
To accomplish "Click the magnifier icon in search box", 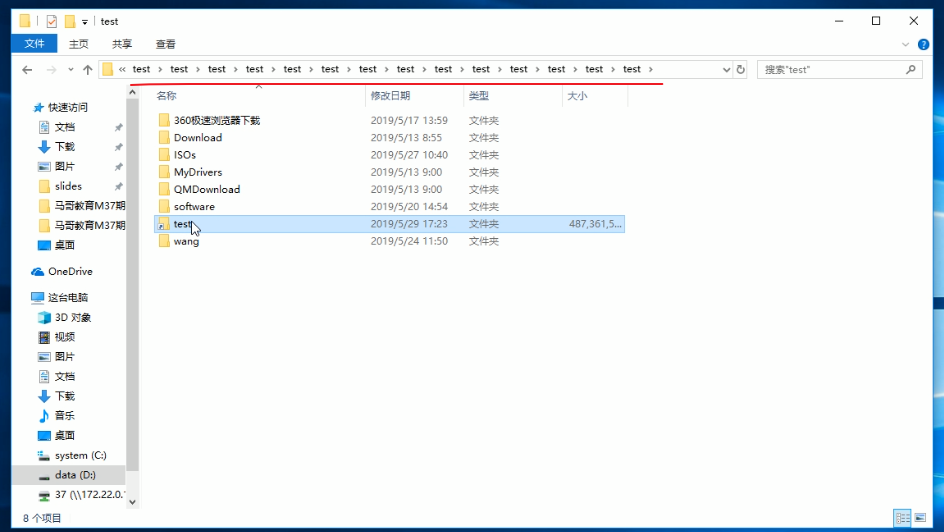I will [x=911, y=70].
